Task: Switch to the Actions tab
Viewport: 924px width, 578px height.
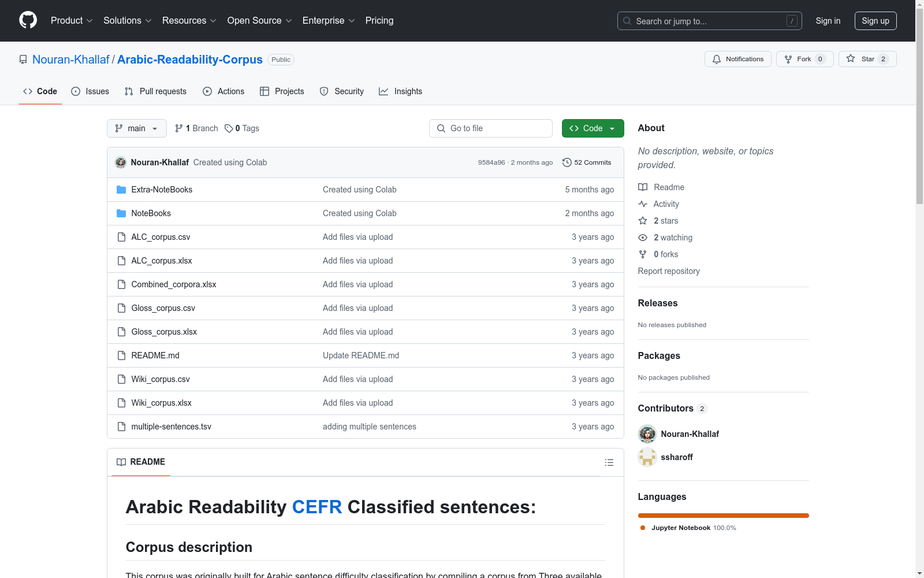Action: 223,91
